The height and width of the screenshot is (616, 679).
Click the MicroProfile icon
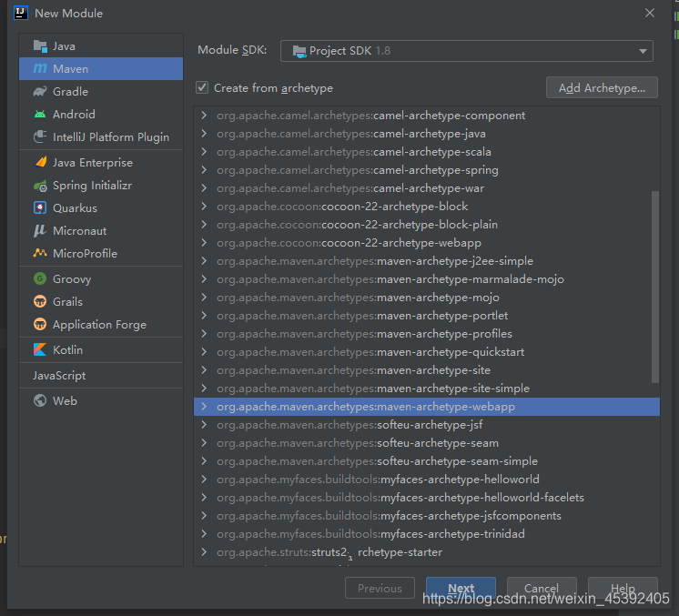click(x=40, y=253)
